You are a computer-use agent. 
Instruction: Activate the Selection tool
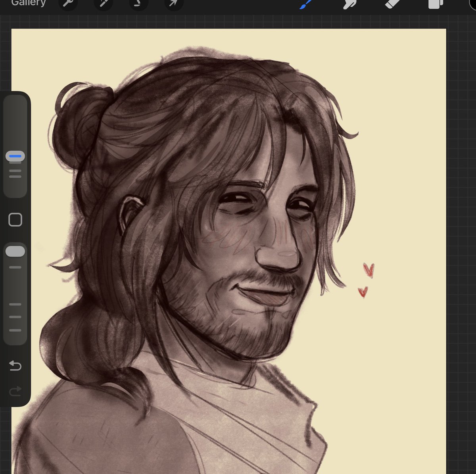(x=138, y=4)
